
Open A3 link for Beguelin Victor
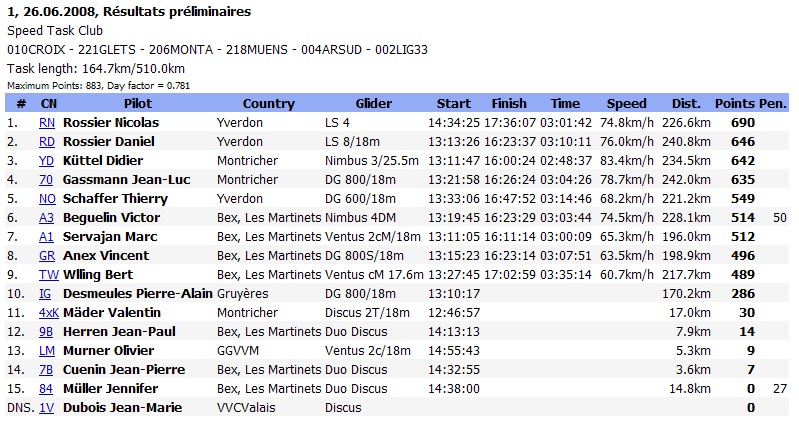[x=46, y=217]
